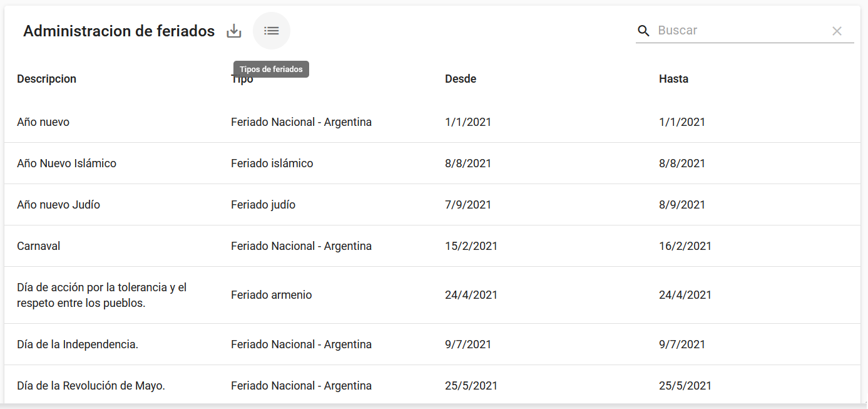This screenshot has width=868, height=409.
Task: Sort by the Hasta column header
Action: [x=673, y=79]
